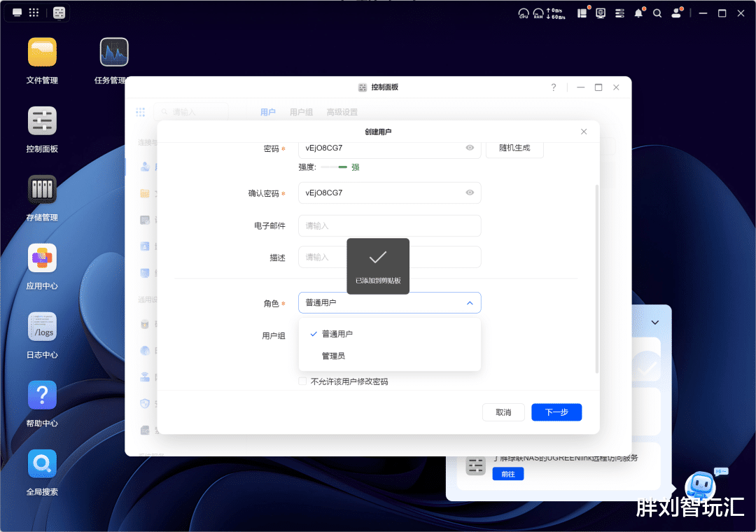The width and height of the screenshot is (756, 532).
Task: Click the CPU usage indicator
Action: coord(524,13)
